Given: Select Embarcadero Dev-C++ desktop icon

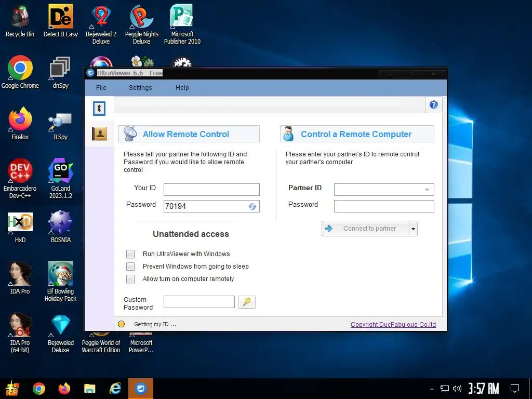Looking at the screenshot, I should (x=20, y=179).
